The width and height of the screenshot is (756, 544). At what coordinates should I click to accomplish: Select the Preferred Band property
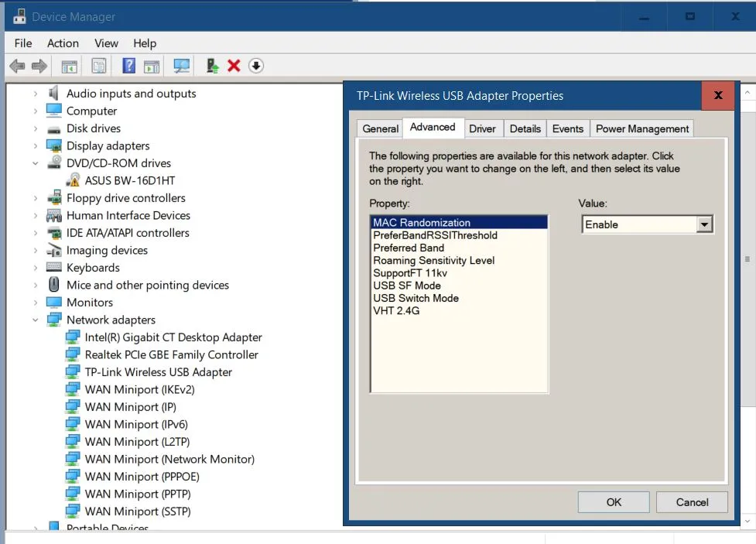pos(459,248)
